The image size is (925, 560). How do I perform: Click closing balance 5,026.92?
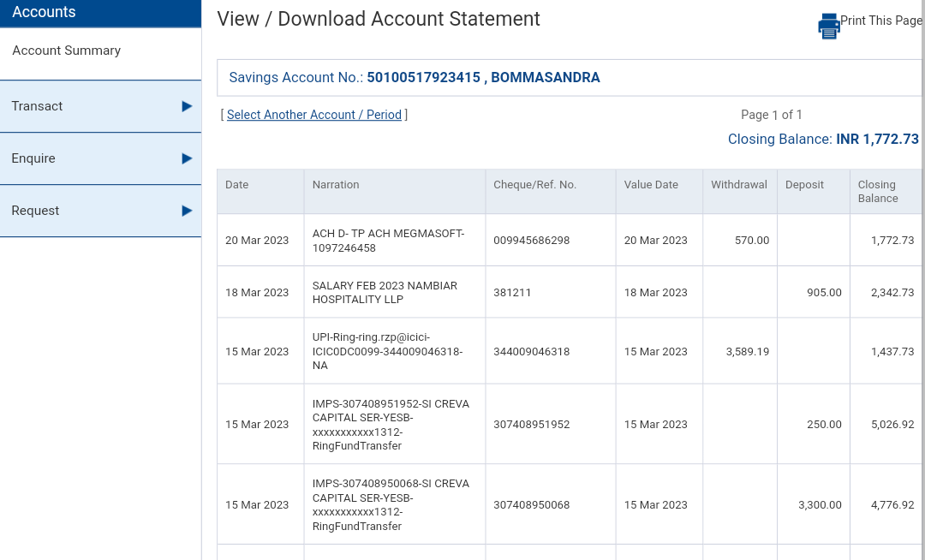(x=892, y=425)
